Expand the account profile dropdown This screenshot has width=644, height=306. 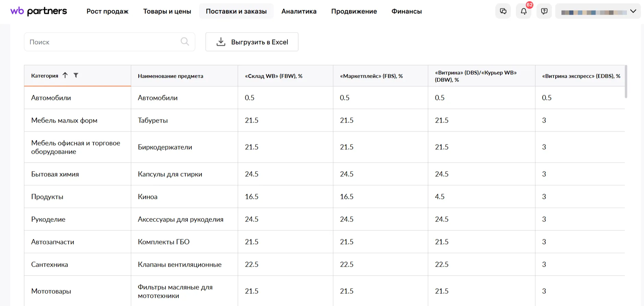(633, 11)
